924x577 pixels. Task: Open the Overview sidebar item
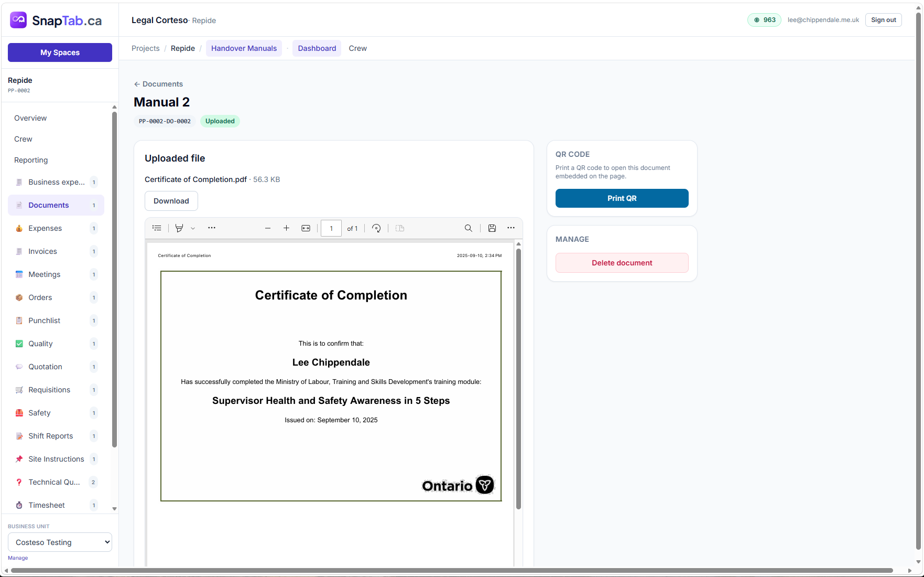(x=30, y=118)
